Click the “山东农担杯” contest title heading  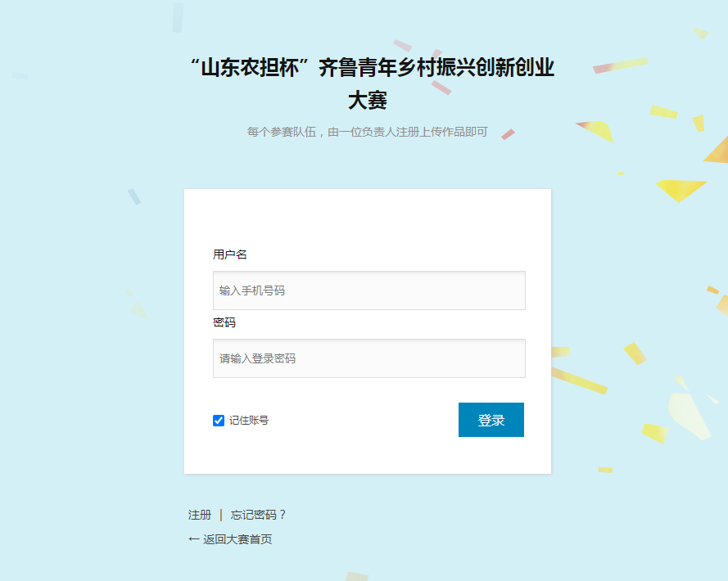[372, 68]
